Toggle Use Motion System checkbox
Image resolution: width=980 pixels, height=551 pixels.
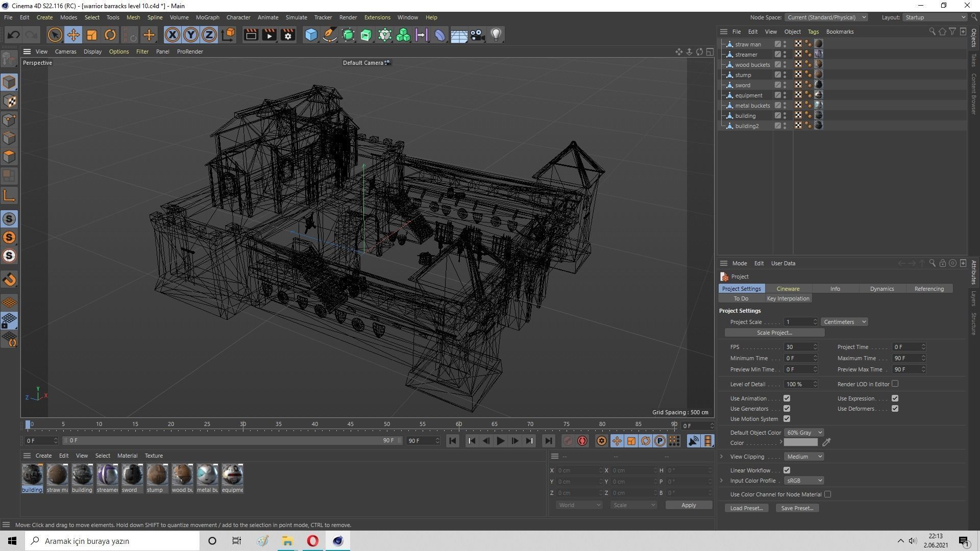tap(787, 419)
